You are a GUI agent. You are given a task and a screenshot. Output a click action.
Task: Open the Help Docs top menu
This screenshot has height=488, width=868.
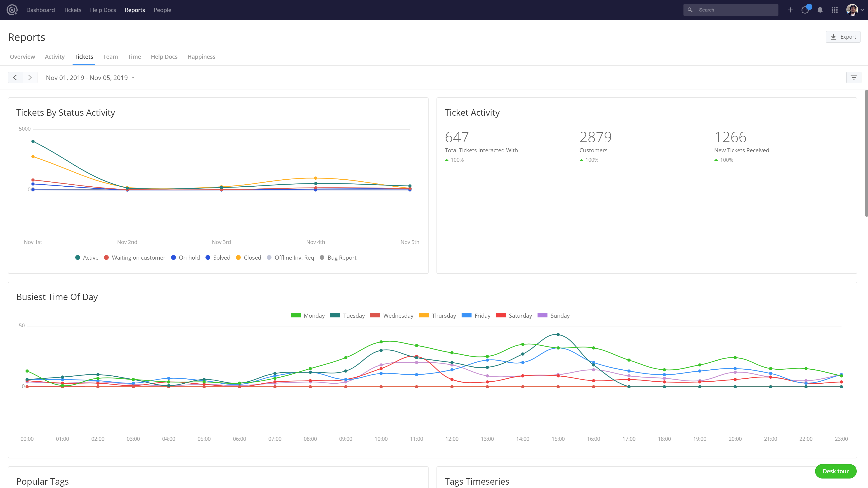103,10
